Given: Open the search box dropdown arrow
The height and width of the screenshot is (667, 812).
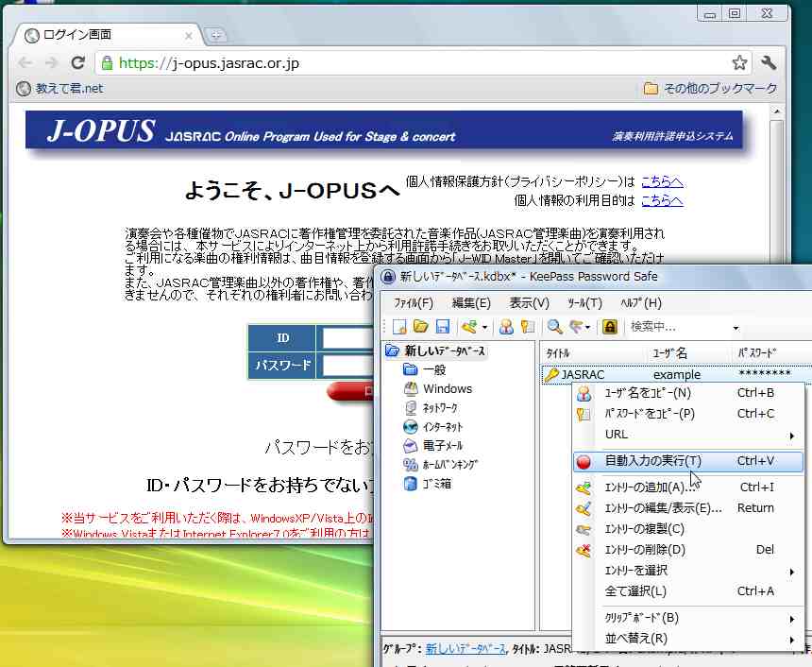Looking at the screenshot, I should click(736, 328).
